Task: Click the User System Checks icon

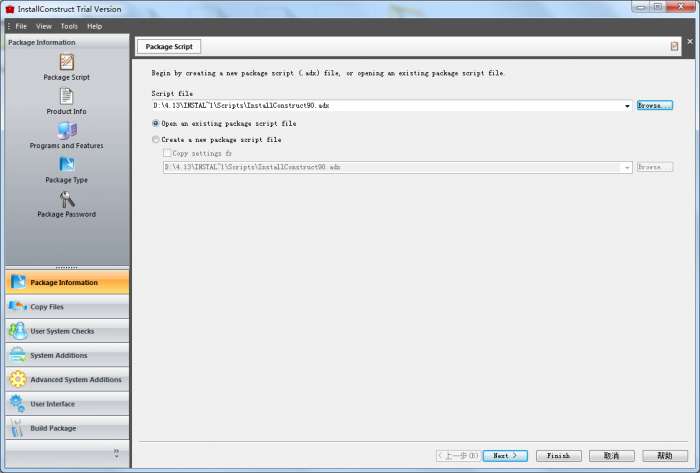Action: (x=18, y=331)
